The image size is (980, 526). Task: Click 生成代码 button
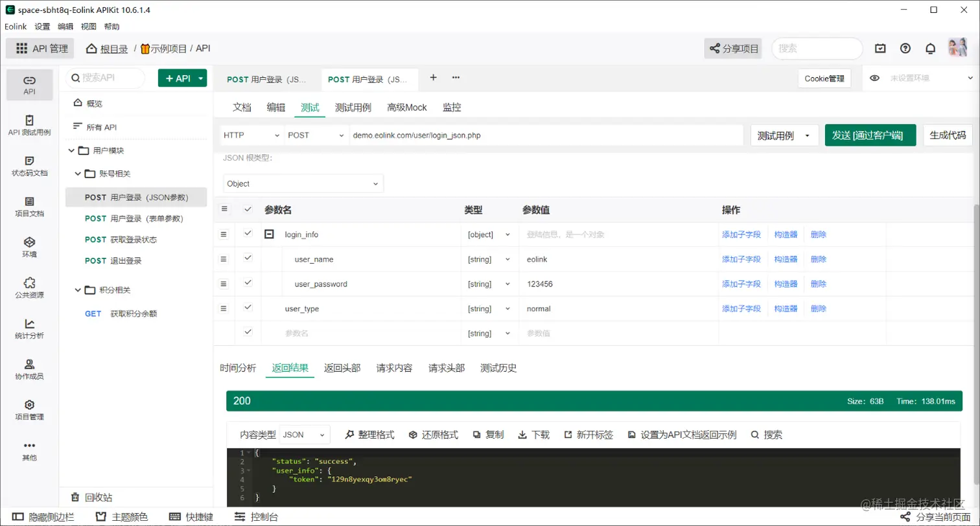[948, 135]
